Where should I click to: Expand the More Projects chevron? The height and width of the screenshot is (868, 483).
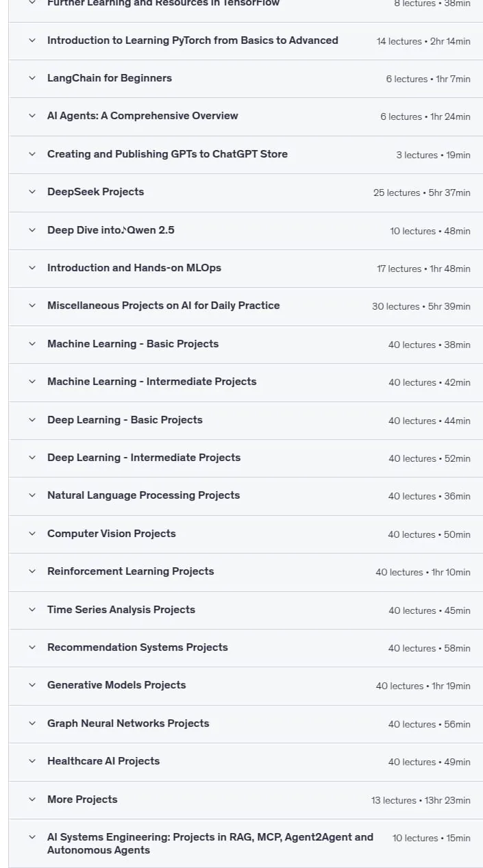(32, 799)
